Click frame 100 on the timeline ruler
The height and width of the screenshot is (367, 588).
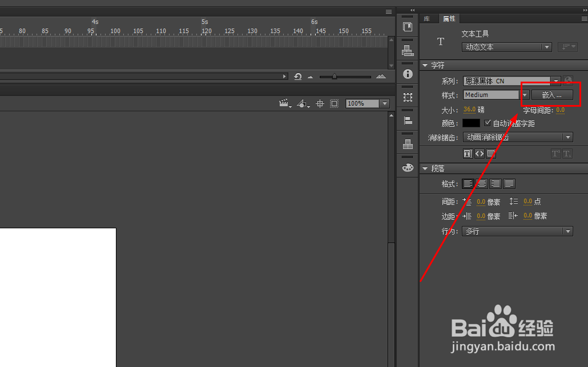point(115,31)
